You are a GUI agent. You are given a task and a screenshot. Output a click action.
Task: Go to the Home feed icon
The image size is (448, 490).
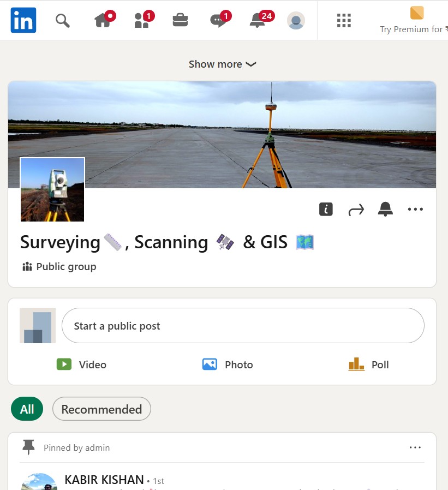pos(103,20)
